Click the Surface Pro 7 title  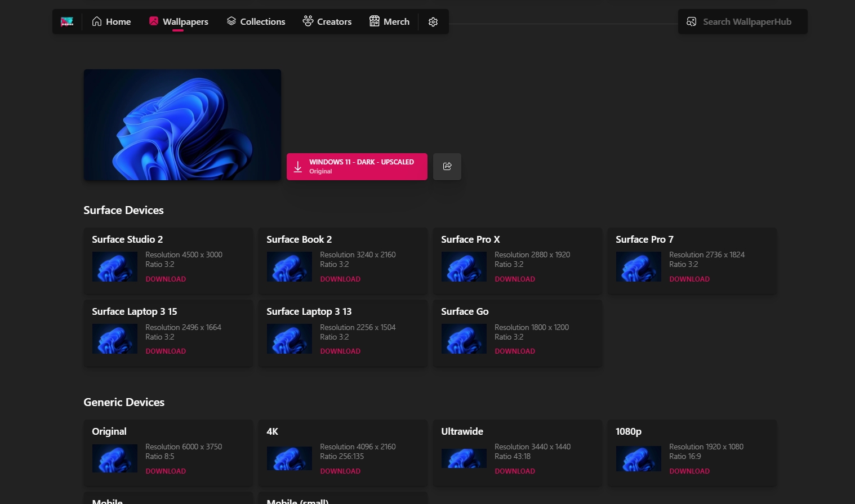point(644,239)
